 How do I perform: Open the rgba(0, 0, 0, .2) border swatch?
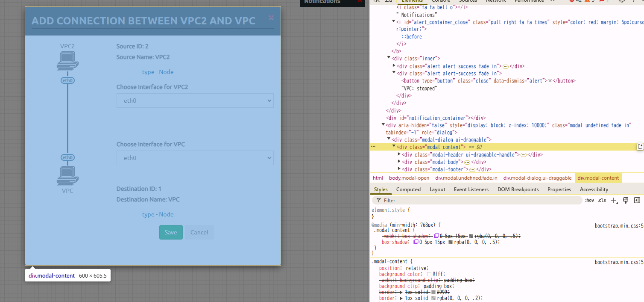click(434, 298)
